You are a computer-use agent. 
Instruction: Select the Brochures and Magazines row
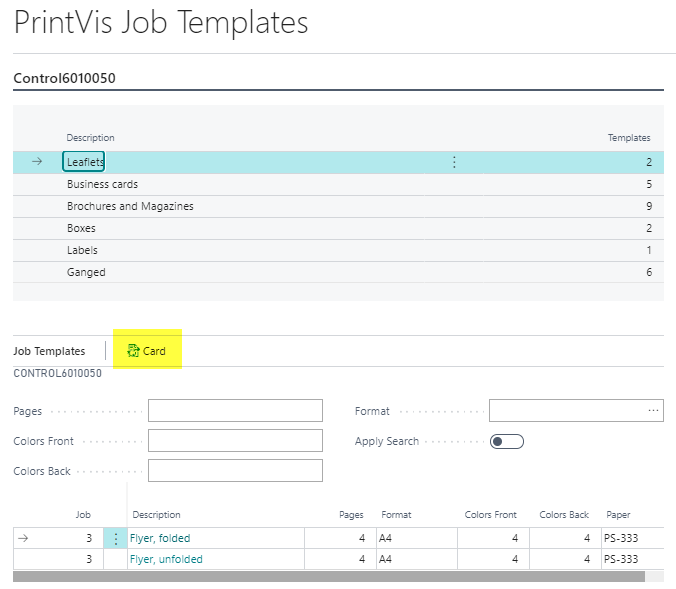tap(338, 206)
